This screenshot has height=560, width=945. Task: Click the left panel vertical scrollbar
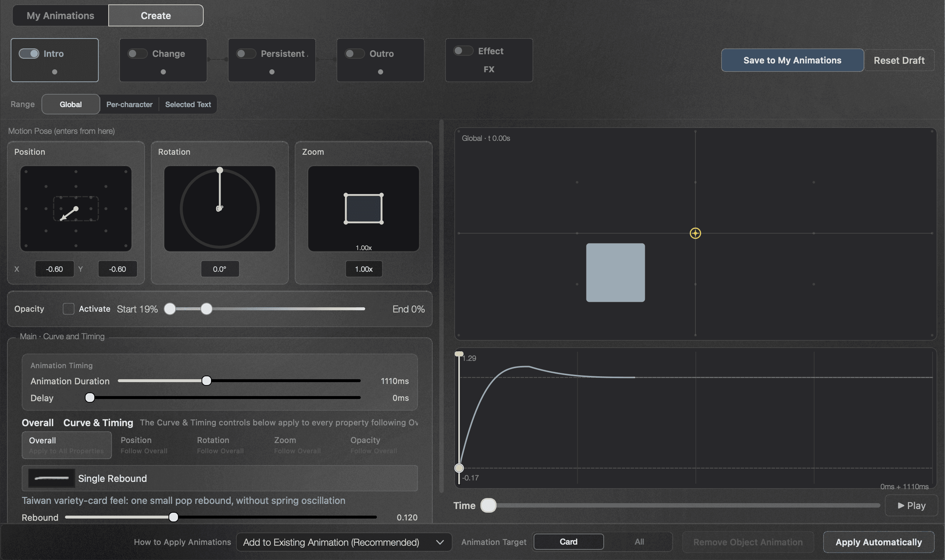click(x=441, y=307)
